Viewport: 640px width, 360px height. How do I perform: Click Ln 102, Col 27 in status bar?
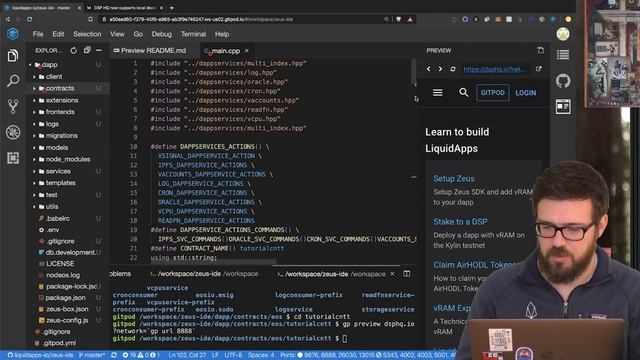point(187,355)
